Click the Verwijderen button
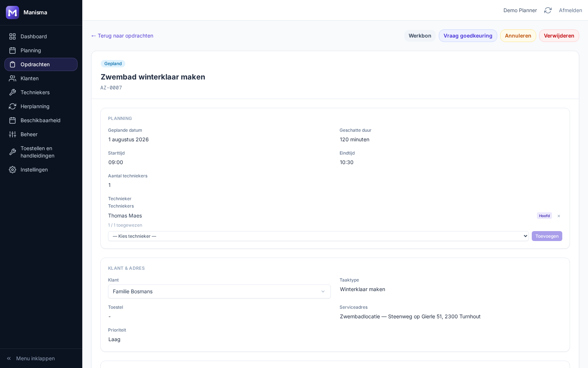This screenshot has width=588, height=368. pyautogui.click(x=559, y=36)
